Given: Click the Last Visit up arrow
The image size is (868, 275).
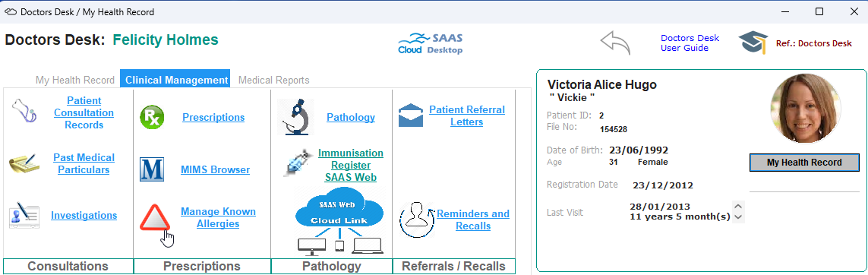Looking at the screenshot, I should pos(738,206).
